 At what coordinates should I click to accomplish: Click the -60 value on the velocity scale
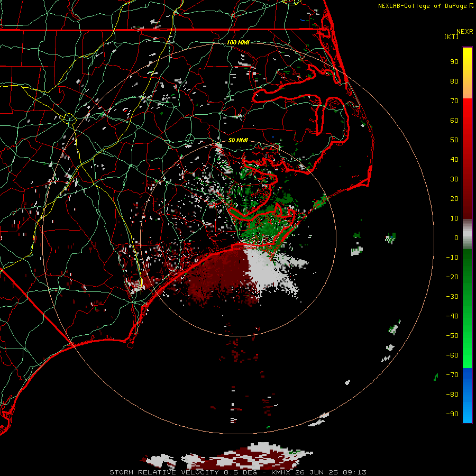(452, 355)
